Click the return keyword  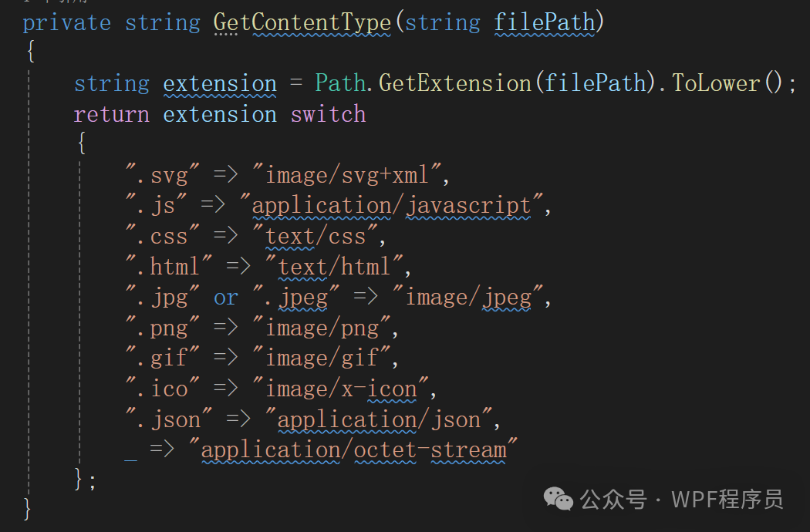coord(111,114)
